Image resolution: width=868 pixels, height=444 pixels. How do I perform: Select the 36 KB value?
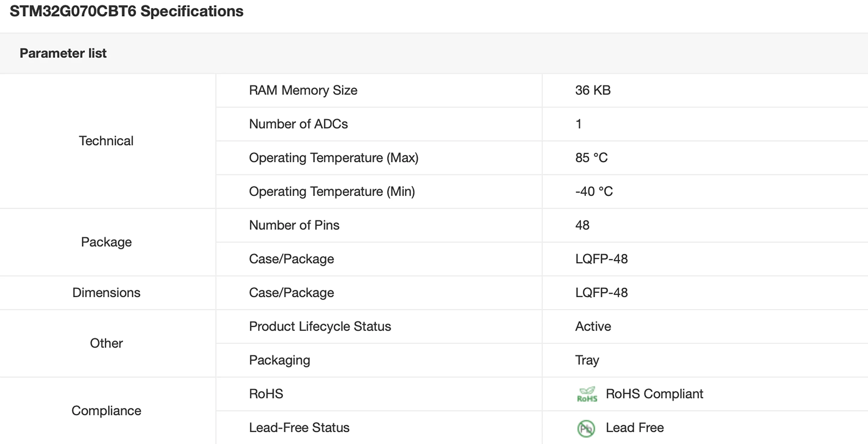593,90
